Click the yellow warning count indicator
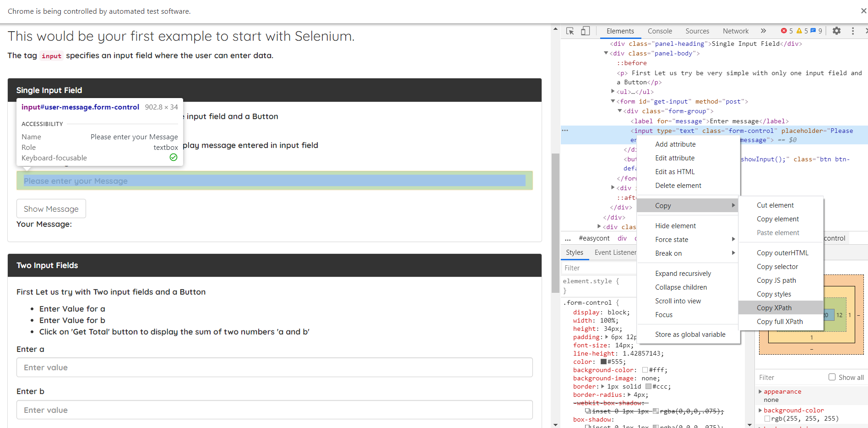The height and width of the screenshot is (428, 868). 802,31
